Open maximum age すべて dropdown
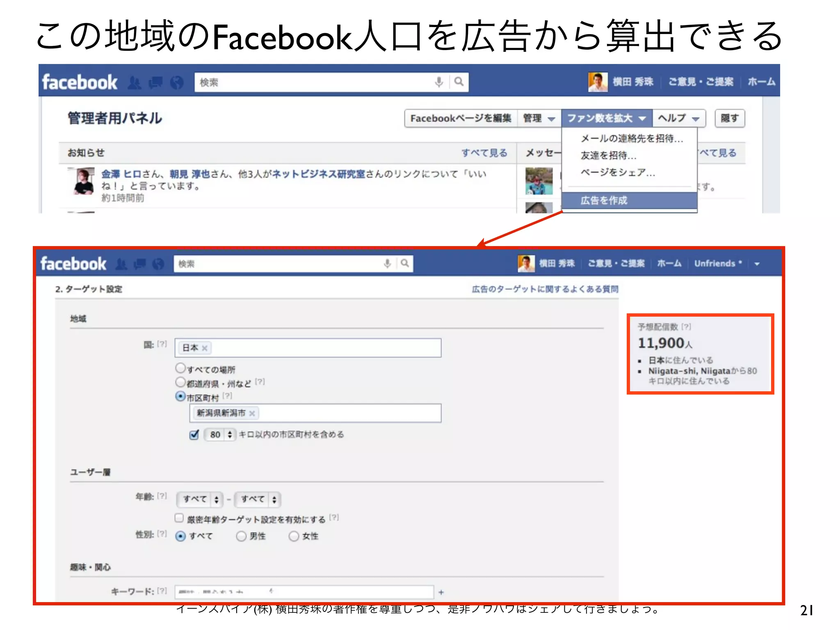Screen dimensions: 840x630 [x=258, y=499]
